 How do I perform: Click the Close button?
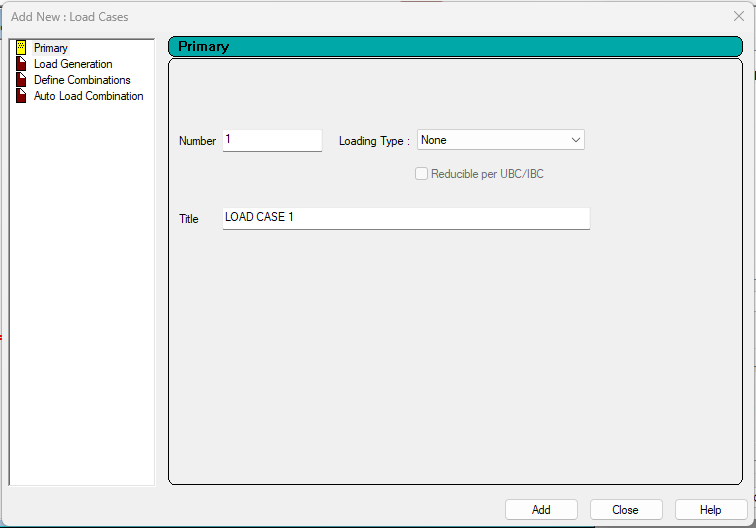(x=625, y=510)
